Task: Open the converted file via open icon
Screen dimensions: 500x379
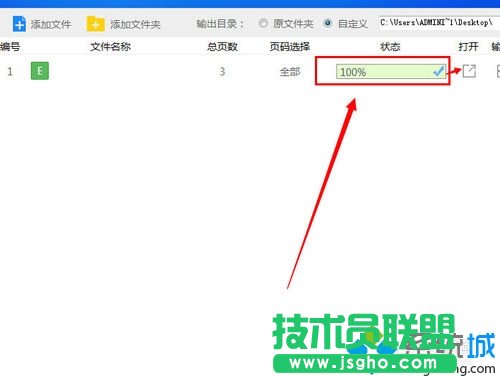Action: tap(469, 71)
